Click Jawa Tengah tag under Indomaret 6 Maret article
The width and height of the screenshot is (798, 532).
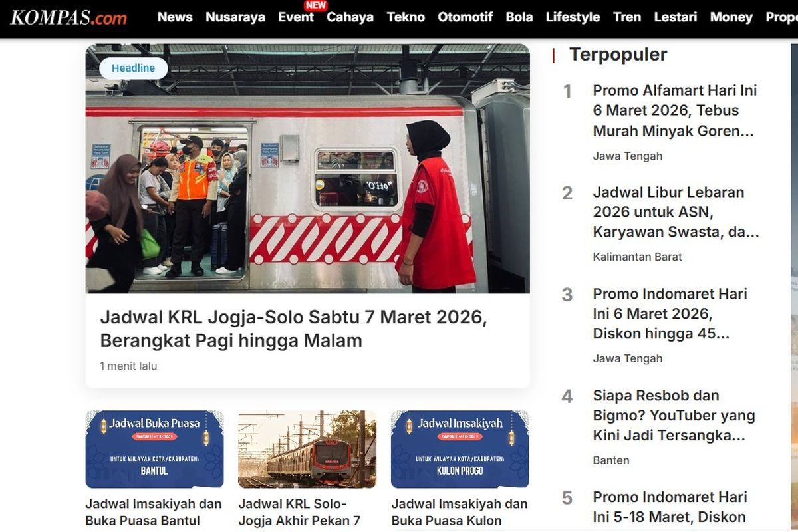click(628, 358)
